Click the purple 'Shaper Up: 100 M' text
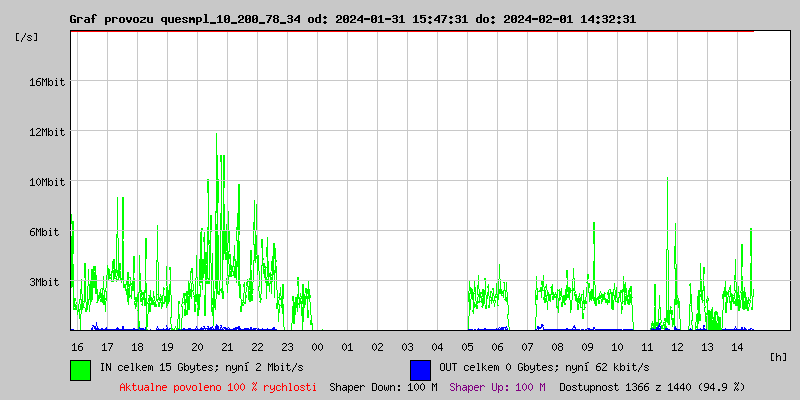800x400 pixels. click(497, 387)
